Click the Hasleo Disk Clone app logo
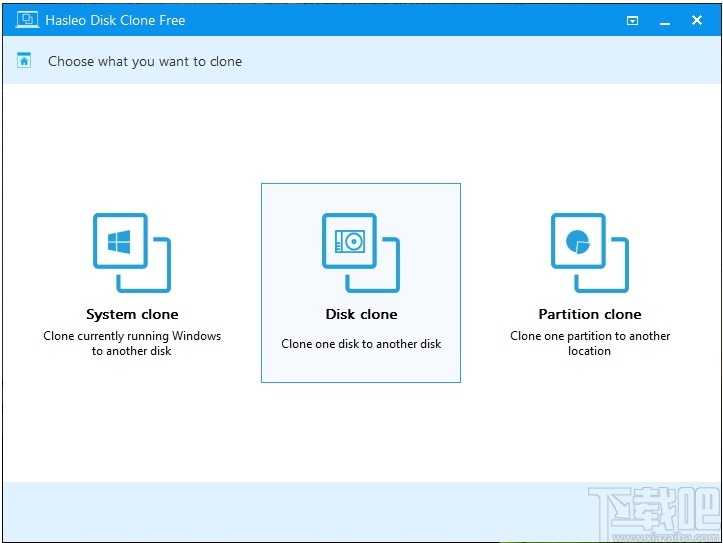The image size is (723, 543). [27, 20]
